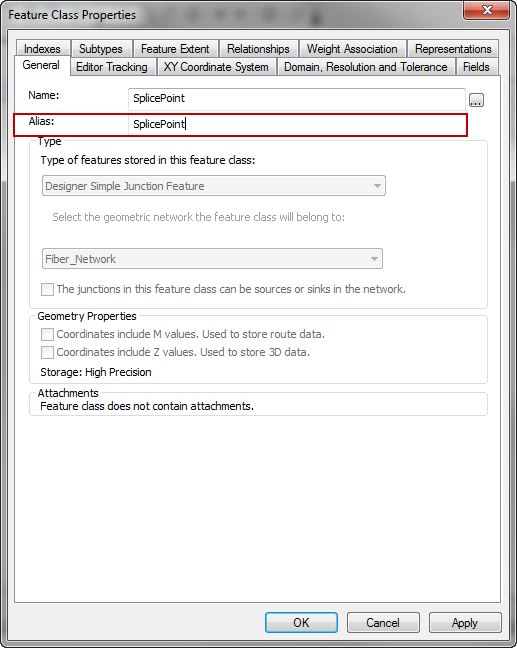Expand the Fiber_Network geometric network dropdown

pos(212,259)
